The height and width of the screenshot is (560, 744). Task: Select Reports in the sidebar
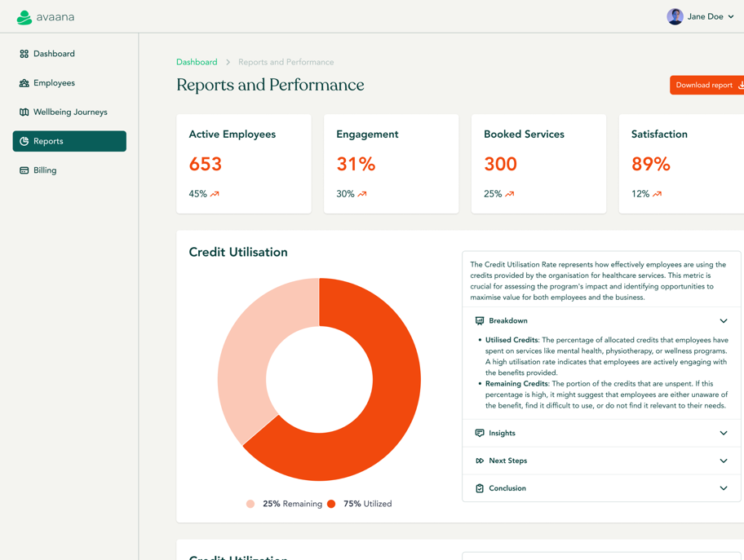(x=69, y=141)
